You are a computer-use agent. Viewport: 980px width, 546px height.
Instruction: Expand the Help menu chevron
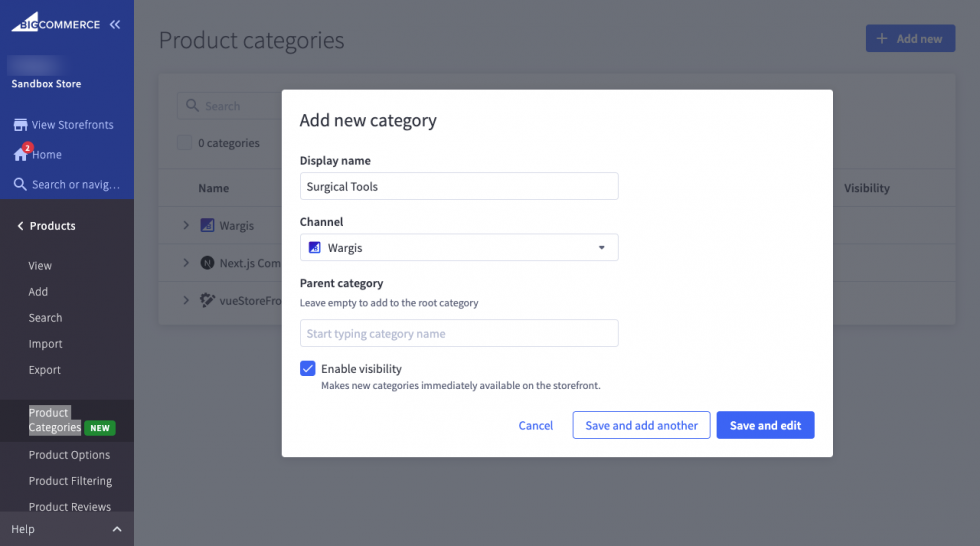coord(116,529)
